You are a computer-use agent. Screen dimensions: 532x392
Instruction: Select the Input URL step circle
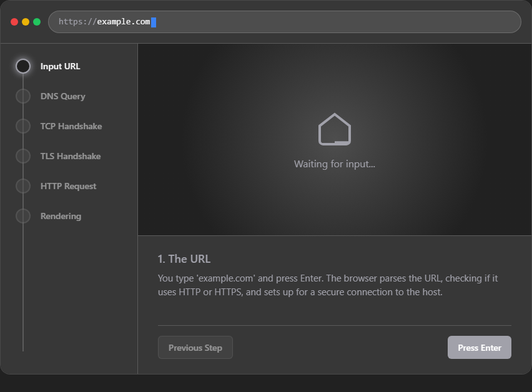(23, 66)
